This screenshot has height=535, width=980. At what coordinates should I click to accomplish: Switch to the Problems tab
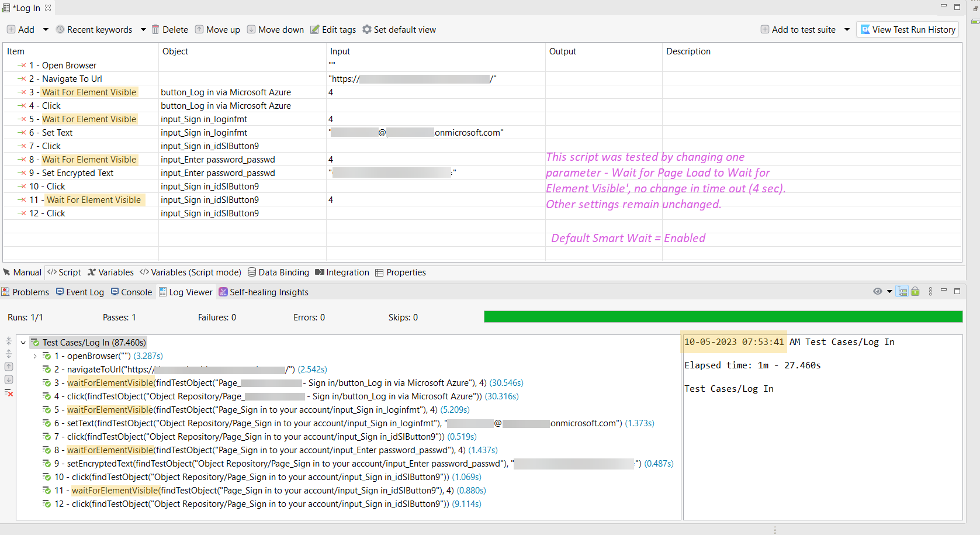click(25, 292)
